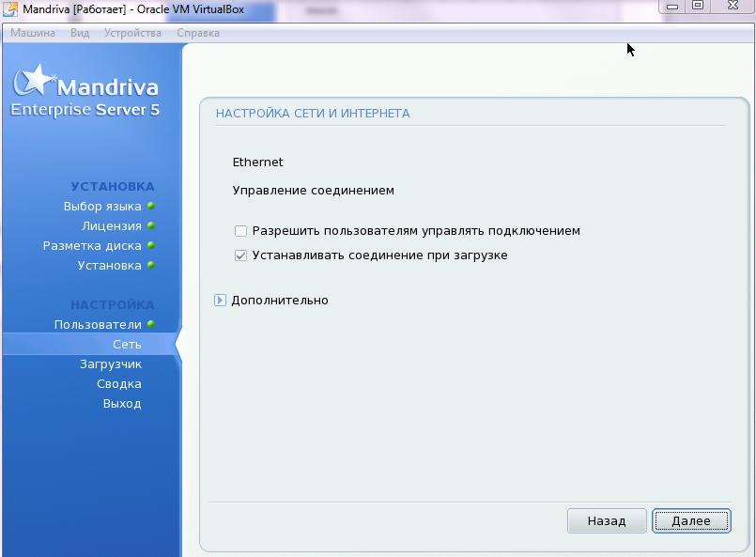Click Установка step under УСТАНОВКА heading
Viewport: 756px width, 557px height.
tap(110, 265)
